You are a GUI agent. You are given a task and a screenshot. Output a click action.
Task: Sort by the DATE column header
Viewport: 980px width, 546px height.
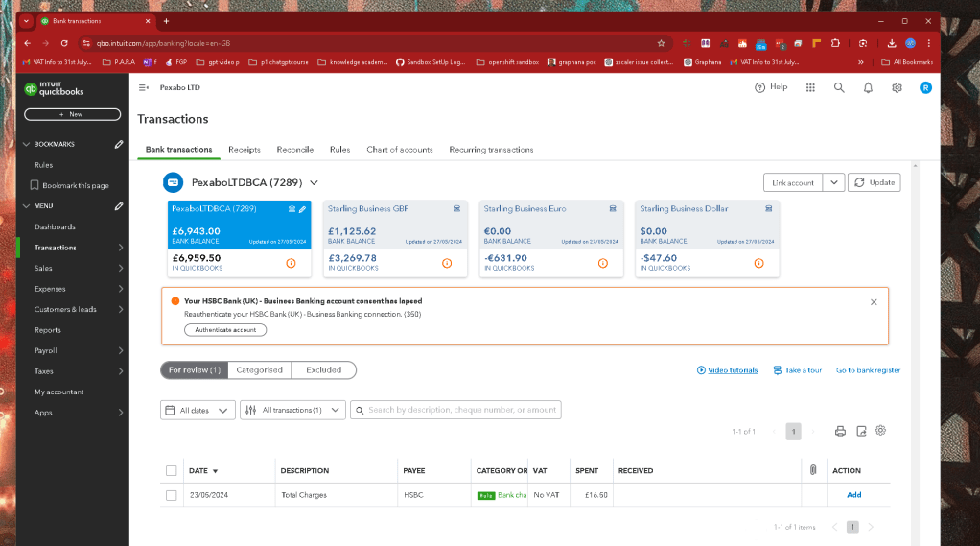click(x=203, y=471)
